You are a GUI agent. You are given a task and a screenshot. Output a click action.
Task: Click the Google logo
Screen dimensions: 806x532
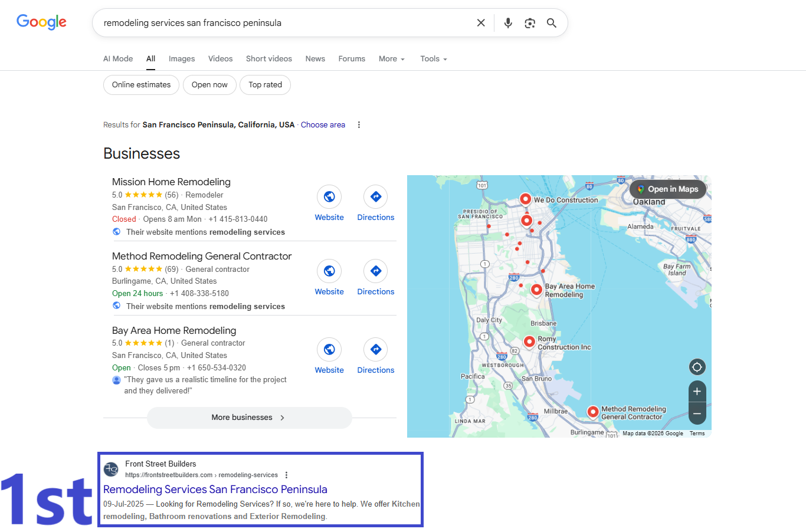coord(41,22)
